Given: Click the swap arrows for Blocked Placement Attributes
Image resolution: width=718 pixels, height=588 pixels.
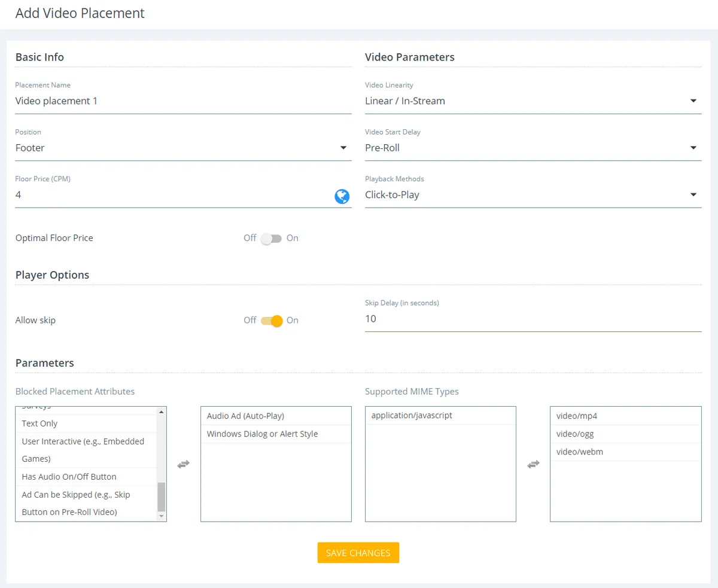Looking at the screenshot, I should tap(184, 464).
